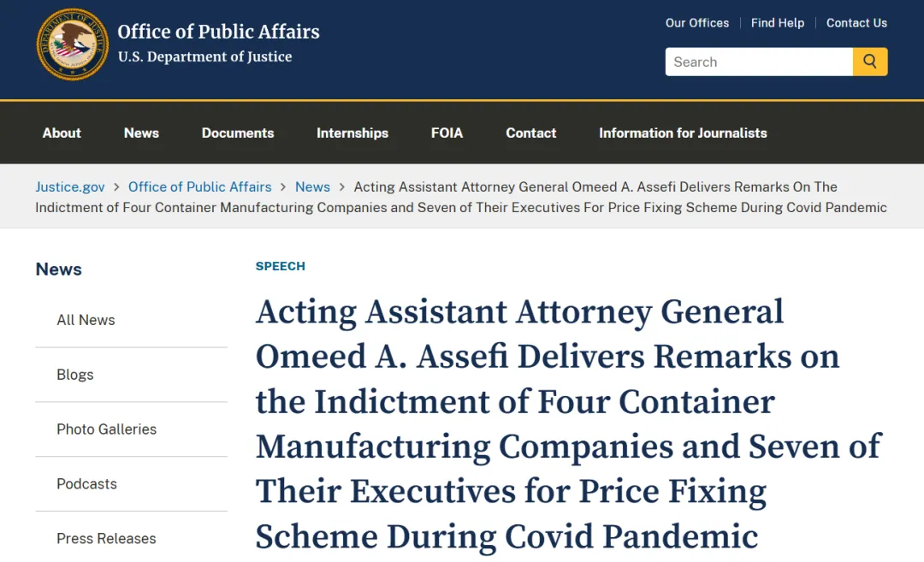Open the Contact Us header link
Image resolution: width=924 pixels, height=562 pixels.
pyautogui.click(x=856, y=23)
